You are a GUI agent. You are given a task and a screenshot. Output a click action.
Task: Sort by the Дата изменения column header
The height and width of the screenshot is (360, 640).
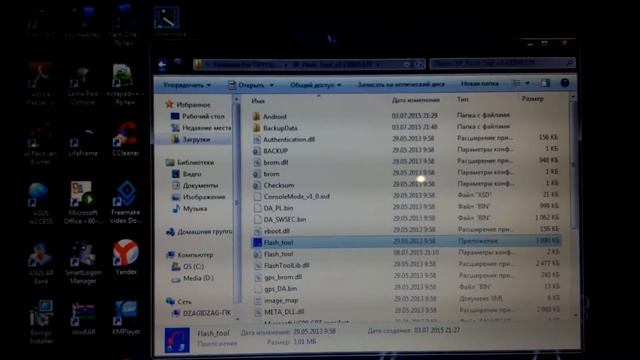coord(416,100)
